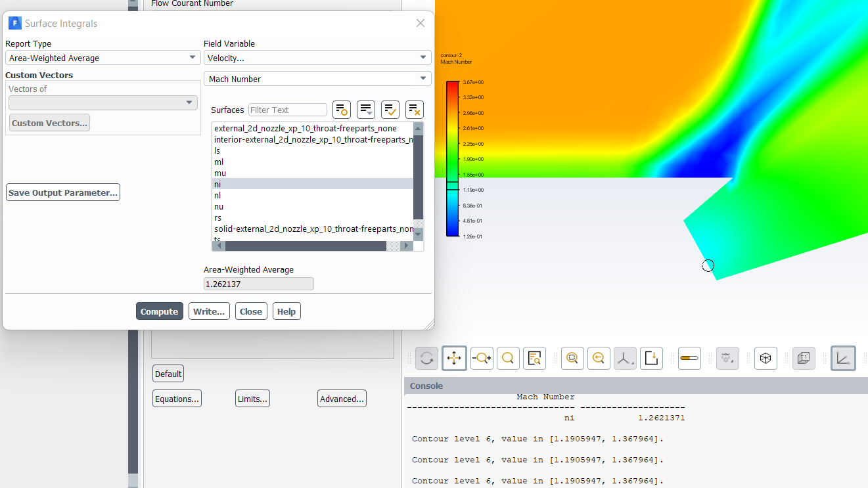Click the ni 1.2621371 console result line
Screen dimensions: 868x488
(x=624, y=418)
